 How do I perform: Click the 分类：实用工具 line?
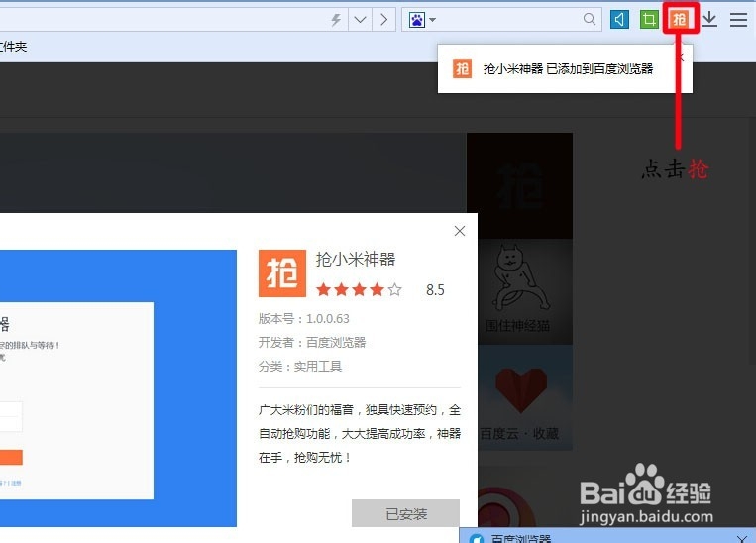coord(300,366)
